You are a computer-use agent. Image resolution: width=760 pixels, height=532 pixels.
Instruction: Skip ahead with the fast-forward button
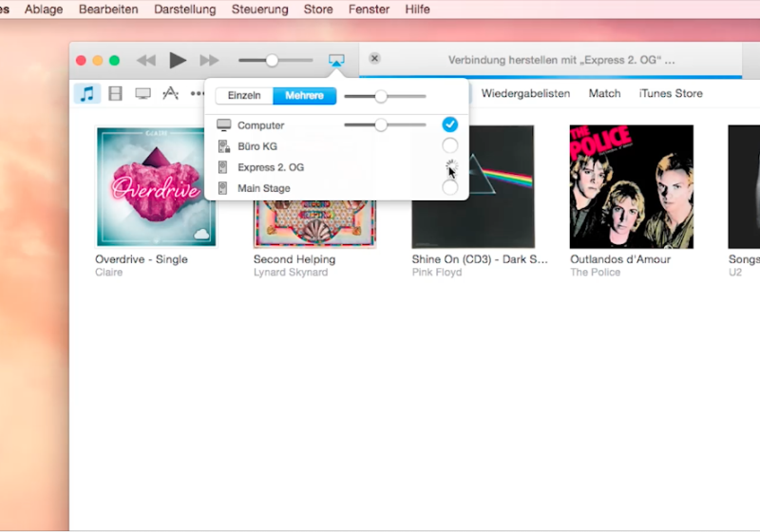coord(209,60)
